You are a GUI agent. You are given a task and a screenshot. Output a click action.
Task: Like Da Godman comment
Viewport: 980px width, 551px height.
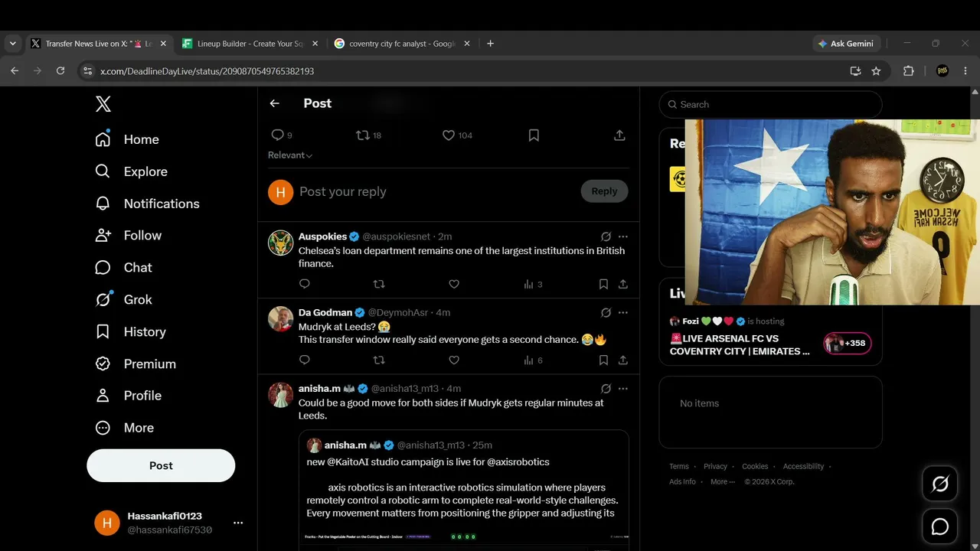[454, 360]
